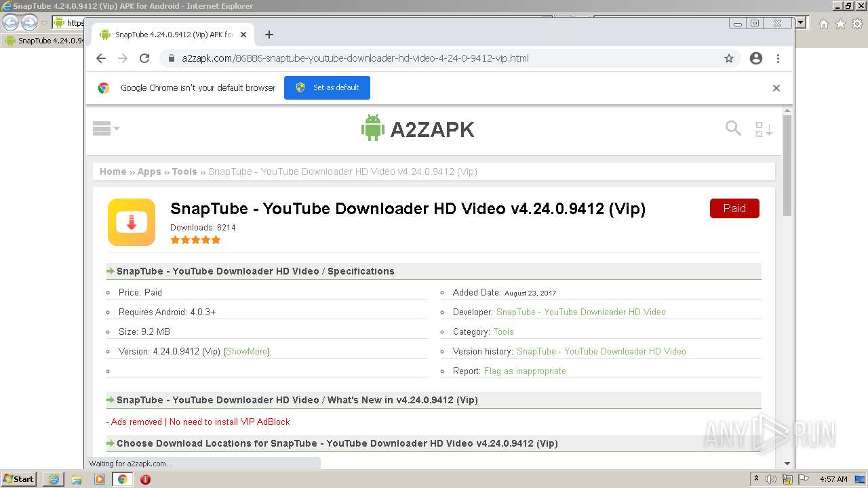Click the Internet Explorer back button
This screenshot has height=488, width=868.
11,23
